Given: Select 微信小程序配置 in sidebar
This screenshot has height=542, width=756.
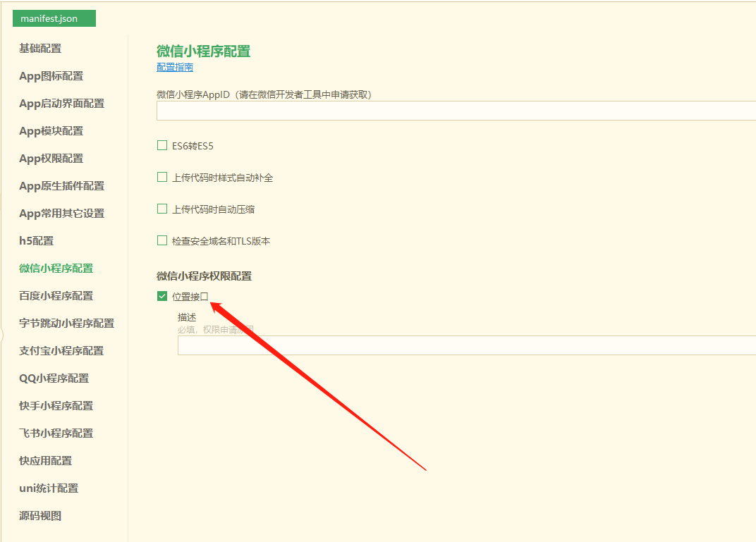Looking at the screenshot, I should (x=56, y=268).
